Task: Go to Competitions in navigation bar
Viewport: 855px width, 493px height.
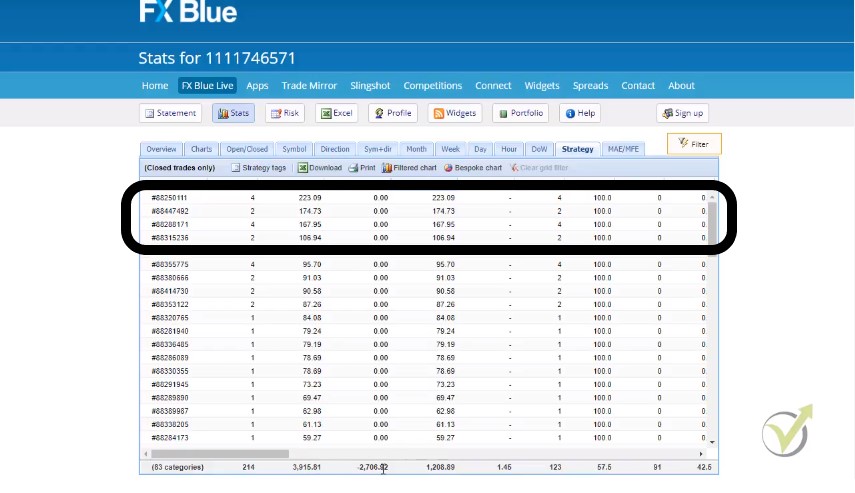Action: [432, 86]
